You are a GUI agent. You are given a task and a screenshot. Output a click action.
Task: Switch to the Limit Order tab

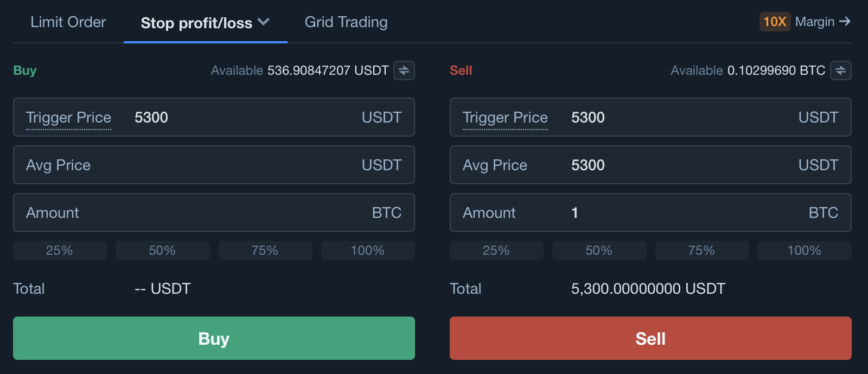click(x=68, y=22)
